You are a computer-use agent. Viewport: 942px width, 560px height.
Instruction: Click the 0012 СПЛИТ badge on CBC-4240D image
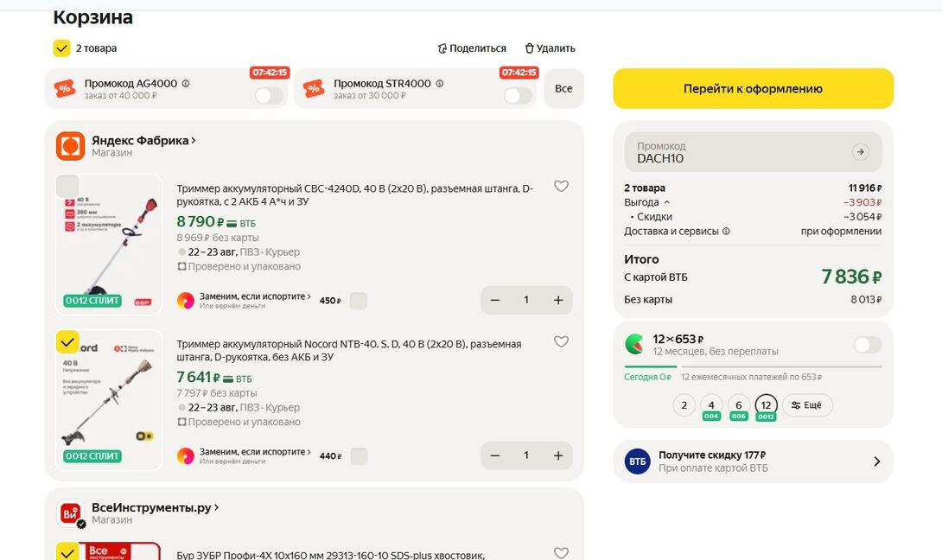pos(92,301)
